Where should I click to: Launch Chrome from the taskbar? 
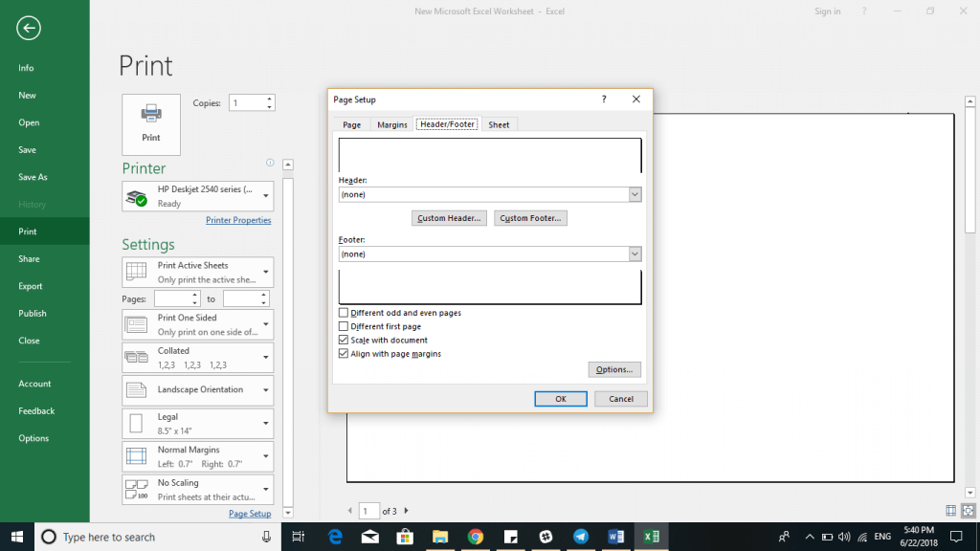[476, 537]
